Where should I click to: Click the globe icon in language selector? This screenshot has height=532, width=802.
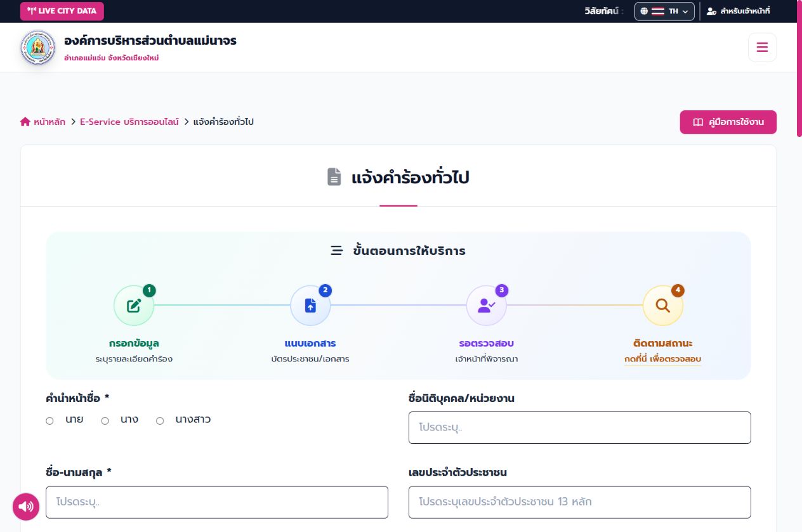[x=644, y=11]
